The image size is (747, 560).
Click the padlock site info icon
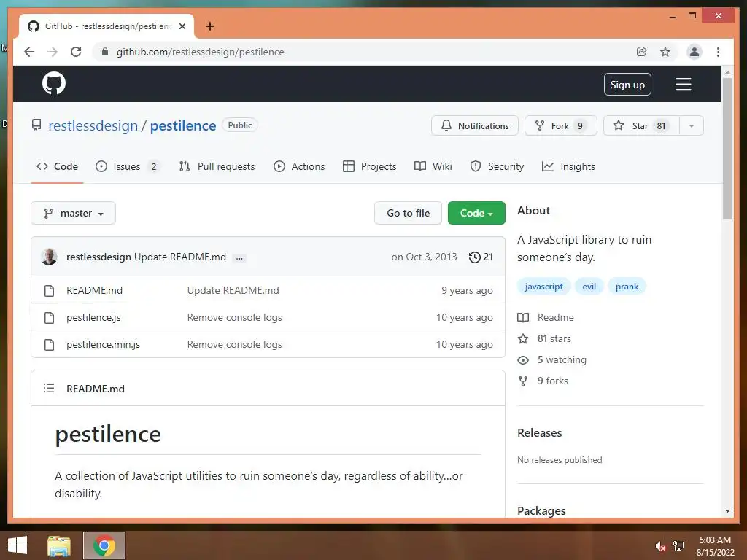(105, 52)
